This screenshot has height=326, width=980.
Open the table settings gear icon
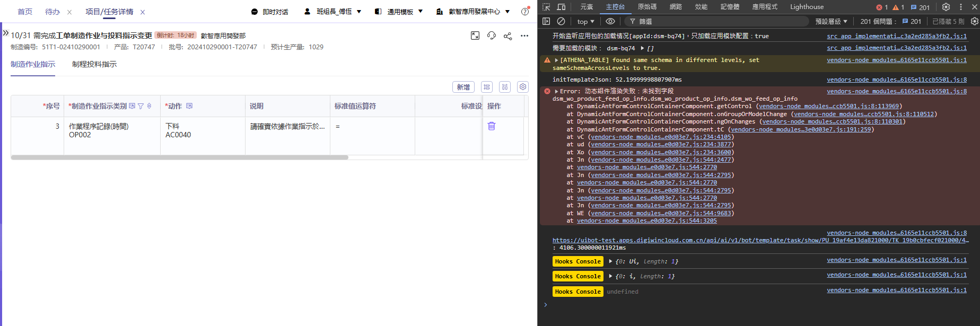coord(523,87)
